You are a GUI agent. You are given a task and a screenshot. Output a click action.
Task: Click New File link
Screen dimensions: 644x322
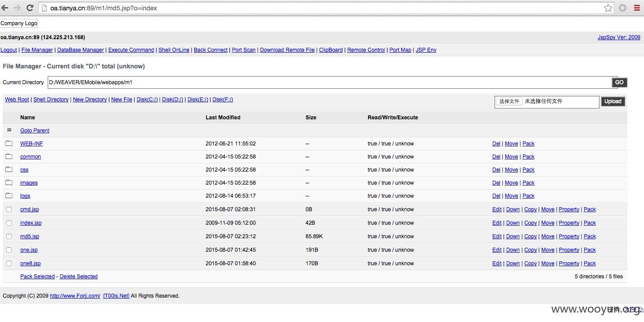[x=122, y=100]
